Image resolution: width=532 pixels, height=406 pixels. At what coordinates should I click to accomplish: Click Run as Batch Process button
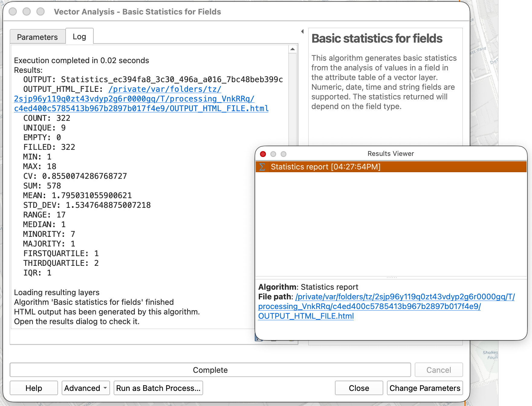pyautogui.click(x=158, y=388)
